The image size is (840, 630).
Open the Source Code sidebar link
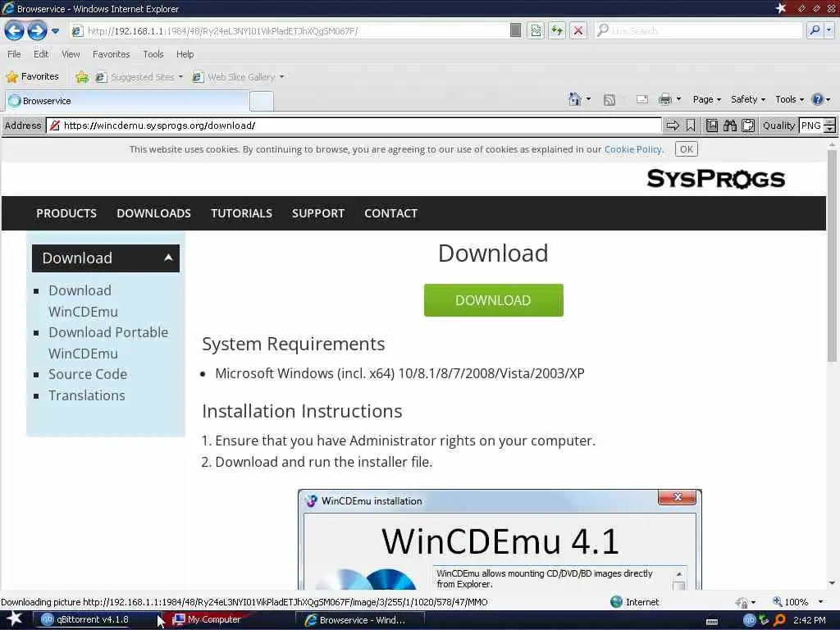pos(88,374)
